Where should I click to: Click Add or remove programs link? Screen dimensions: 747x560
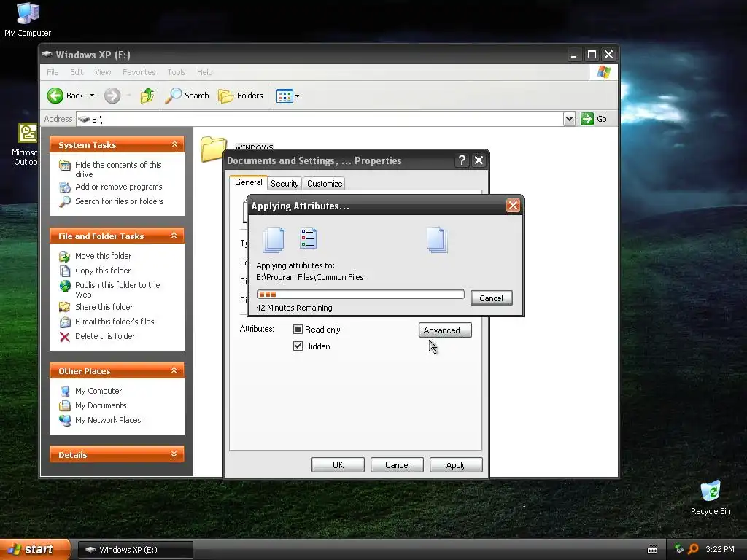coord(119,187)
